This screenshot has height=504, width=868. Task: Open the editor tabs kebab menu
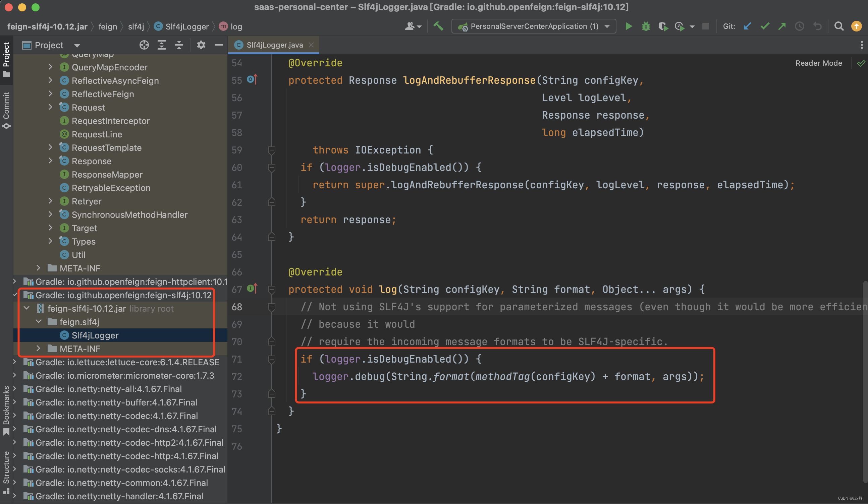(861, 45)
